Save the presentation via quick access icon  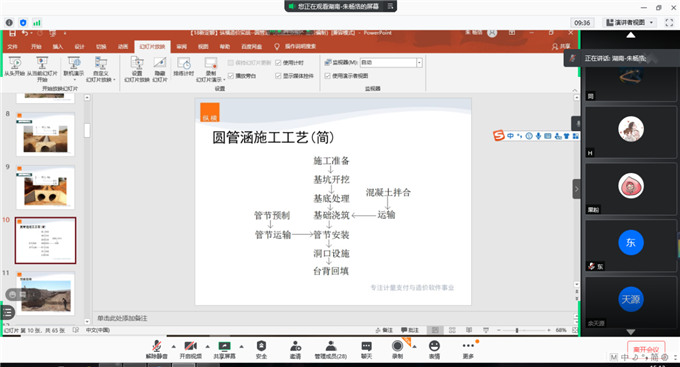click(x=12, y=33)
